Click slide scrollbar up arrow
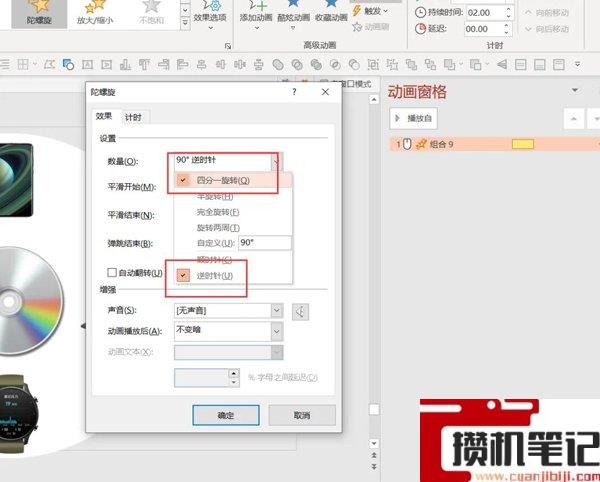The image size is (600, 482). click(x=374, y=99)
